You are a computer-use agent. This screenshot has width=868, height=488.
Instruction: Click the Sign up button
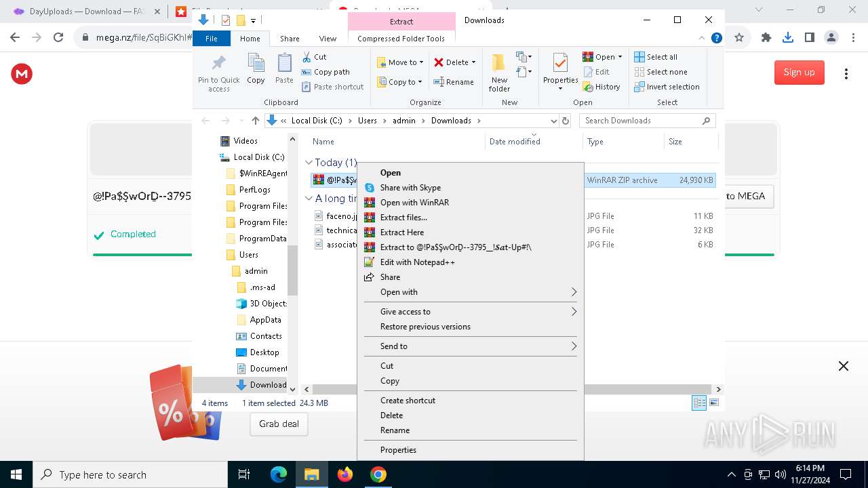799,73
